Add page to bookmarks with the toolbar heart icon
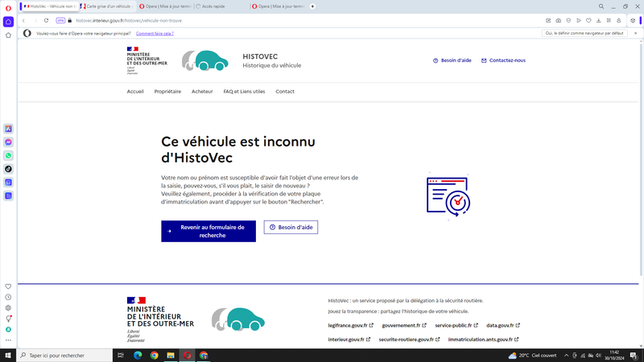 pyautogui.click(x=588, y=21)
